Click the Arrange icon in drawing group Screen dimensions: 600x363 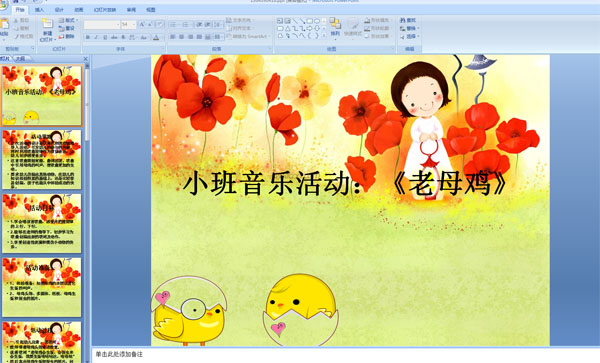(x=335, y=27)
